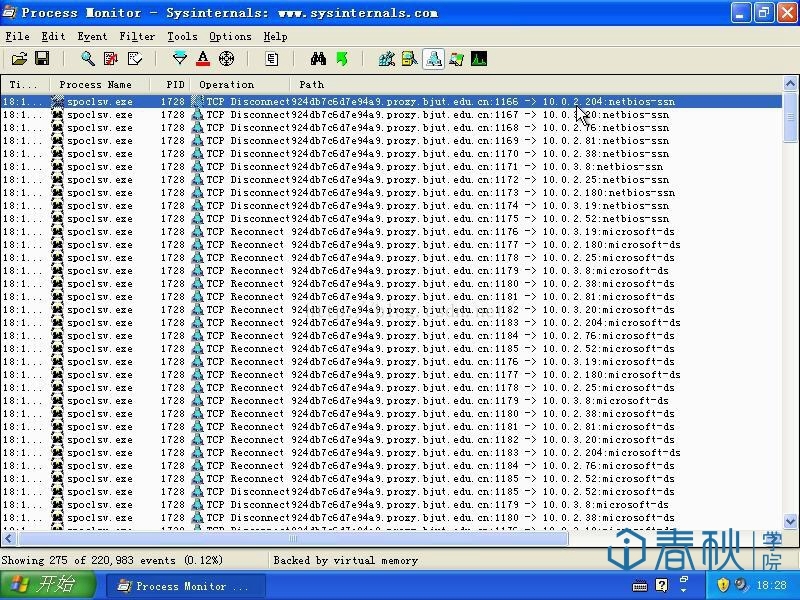This screenshot has width=800, height=600.
Task: Click the Save floppy disk icon
Action: coord(42,59)
